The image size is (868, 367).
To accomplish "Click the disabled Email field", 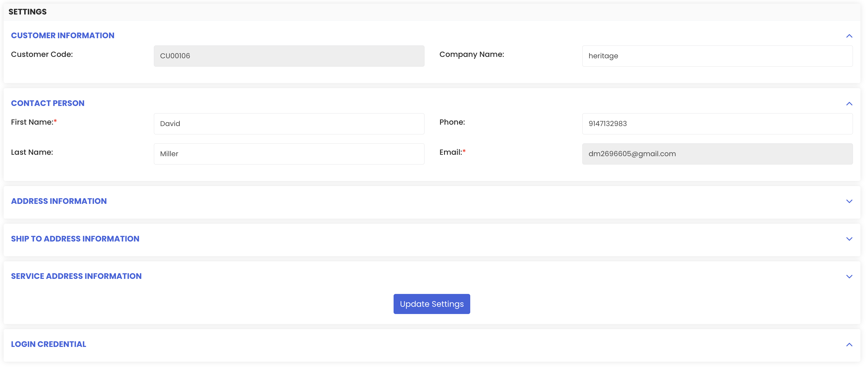I will point(717,154).
